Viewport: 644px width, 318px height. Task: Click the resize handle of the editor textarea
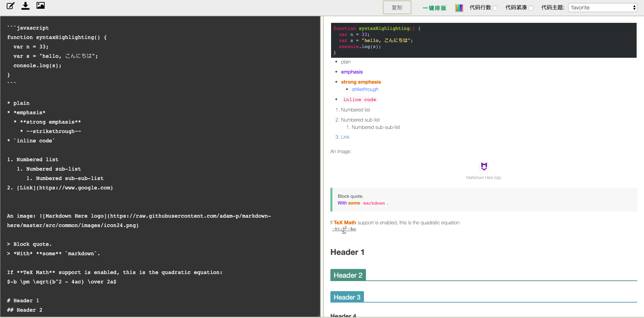click(318, 315)
